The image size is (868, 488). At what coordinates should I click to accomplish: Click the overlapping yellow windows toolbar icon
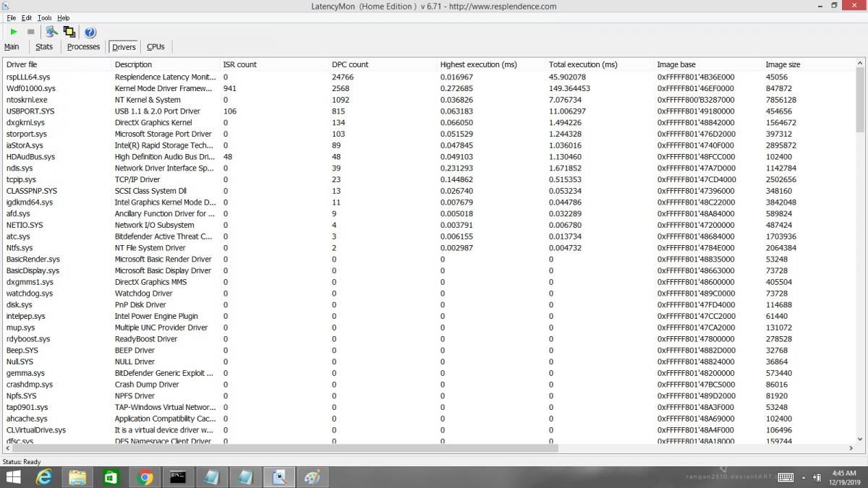(x=69, y=32)
